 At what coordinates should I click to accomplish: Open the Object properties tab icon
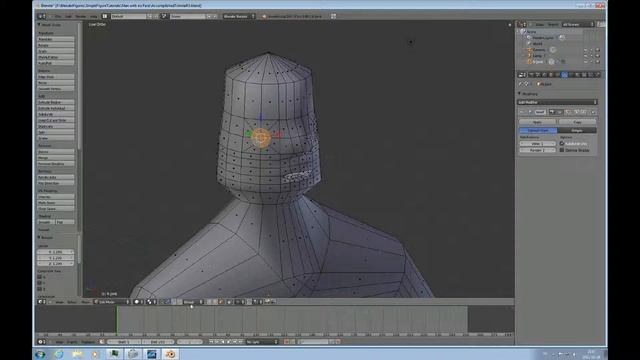(551, 75)
